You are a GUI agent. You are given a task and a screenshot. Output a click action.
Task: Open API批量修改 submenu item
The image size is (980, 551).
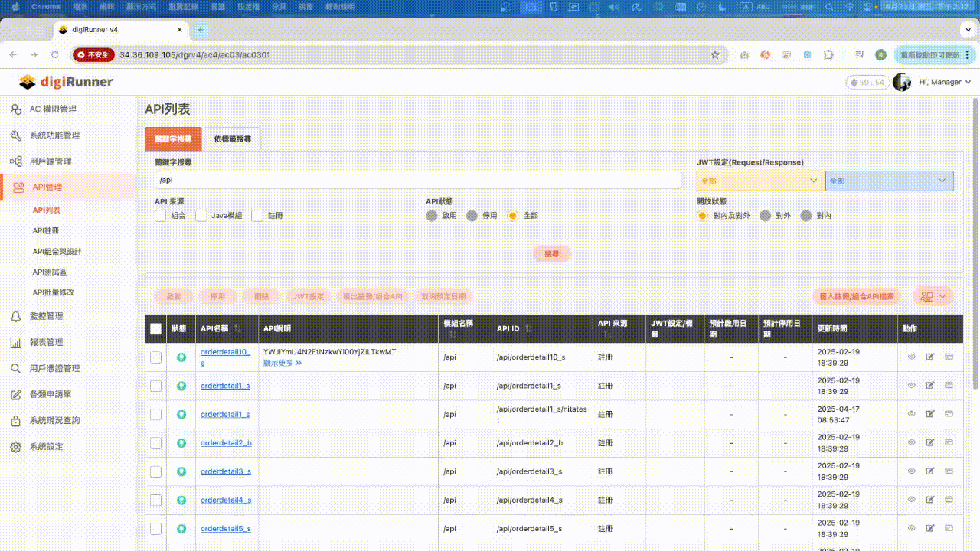pos(54,292)
